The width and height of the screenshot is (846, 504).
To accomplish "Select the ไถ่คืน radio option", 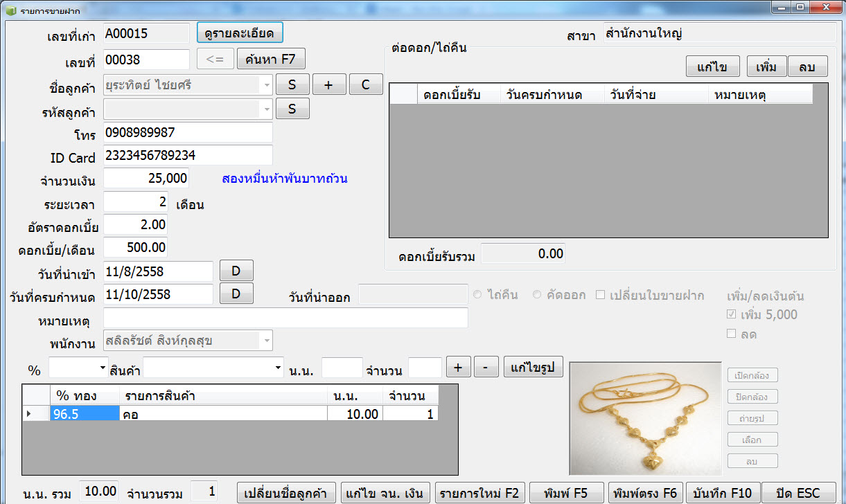I will tap(477, 295).
